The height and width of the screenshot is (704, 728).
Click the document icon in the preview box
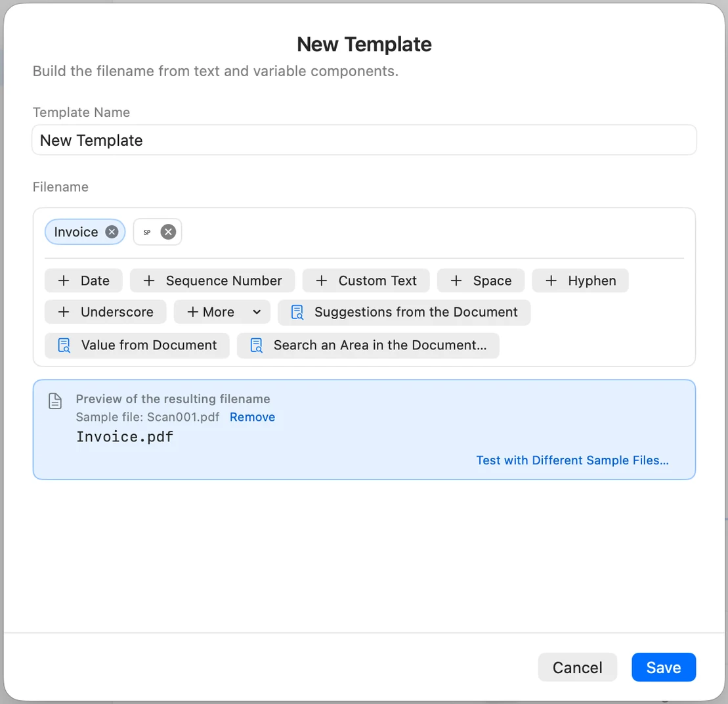(55, 401)
